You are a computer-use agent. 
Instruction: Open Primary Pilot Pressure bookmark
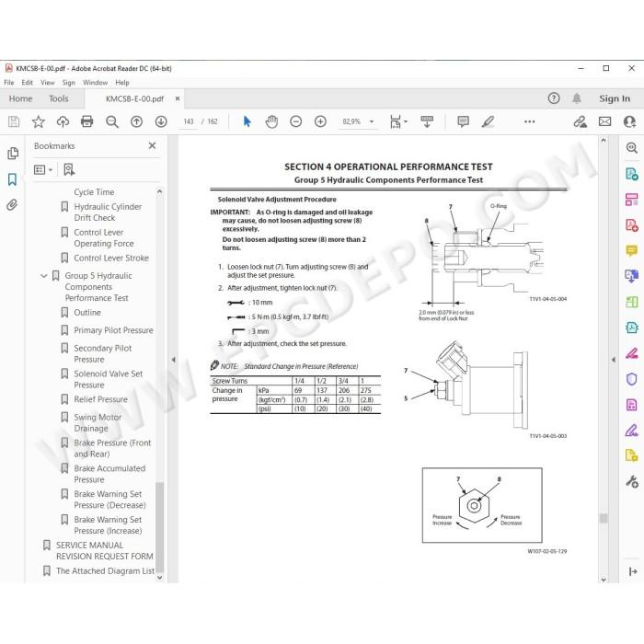tap(113, 330)
